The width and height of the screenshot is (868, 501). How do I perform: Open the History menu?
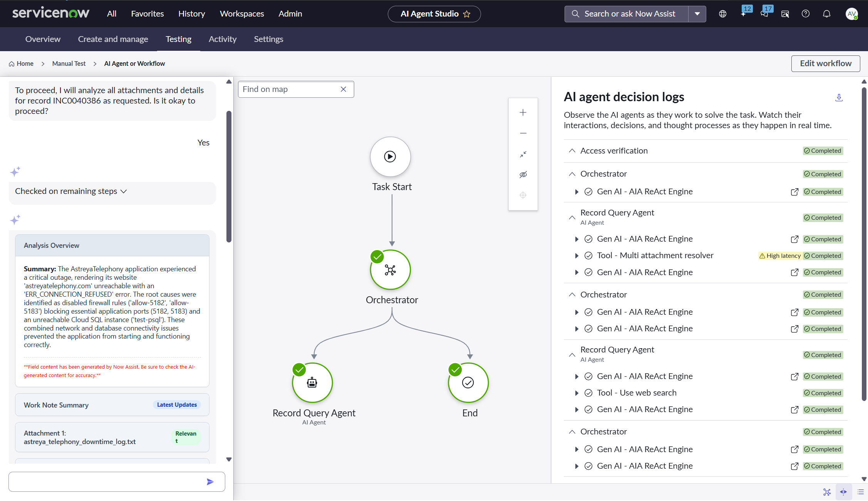tap(191, 14)
